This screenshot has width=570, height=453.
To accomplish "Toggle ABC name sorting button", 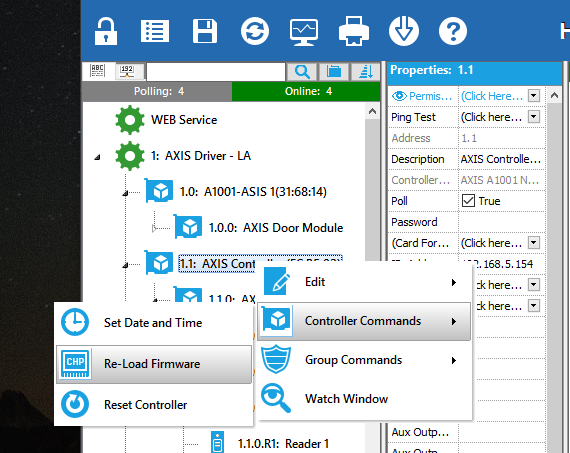I will point(97,71).
